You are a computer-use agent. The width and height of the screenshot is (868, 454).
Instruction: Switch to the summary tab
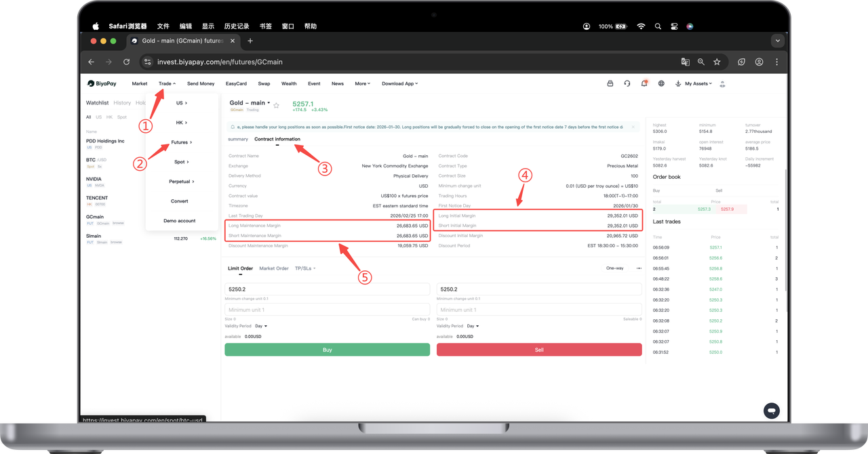(x=237, y=139)
